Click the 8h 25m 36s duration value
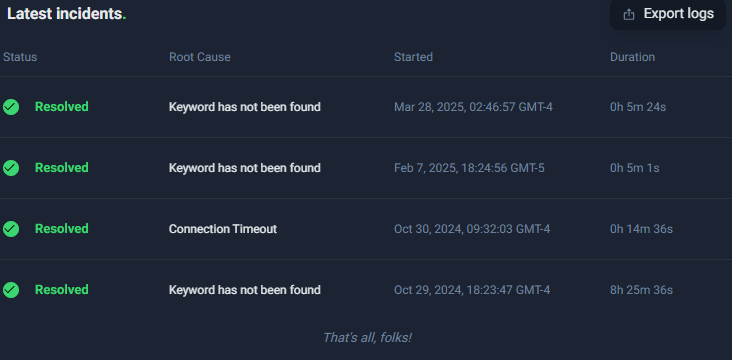Image resolution: width=732 pixels, height=360 pixels. click(x=641, y=290)
